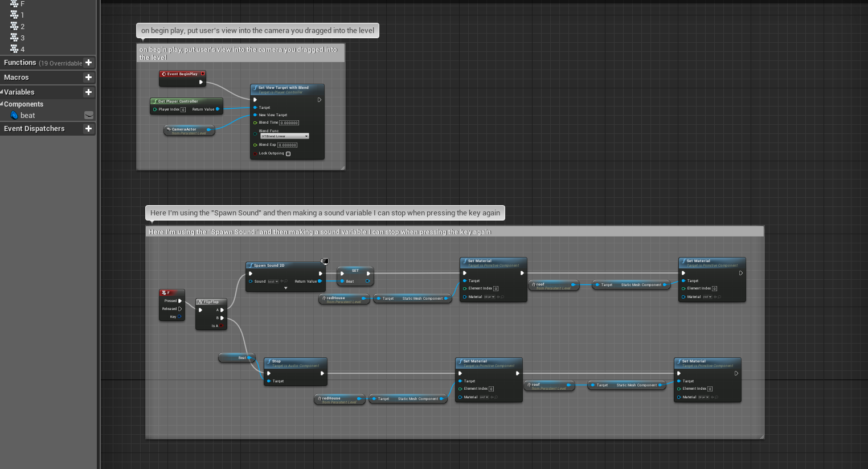
Task: Enable the Lock Outgoing checkbox
Action: click(288, 154)
